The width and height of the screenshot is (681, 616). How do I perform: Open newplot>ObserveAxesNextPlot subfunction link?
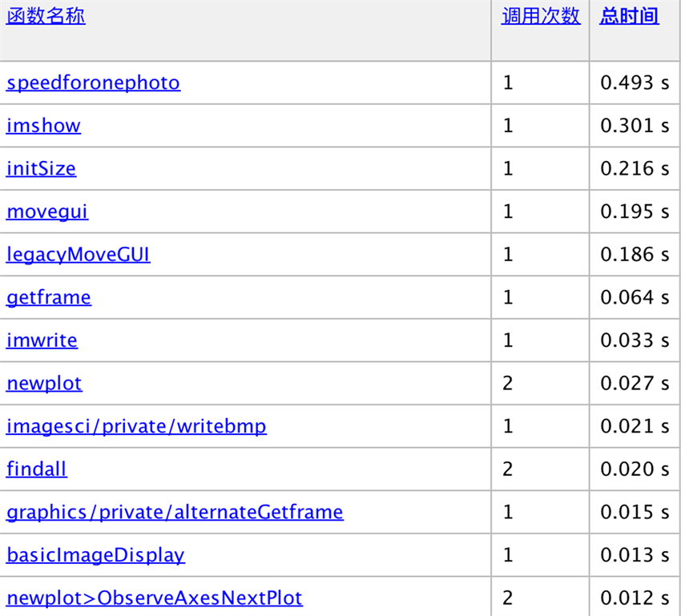click(155, 598)
